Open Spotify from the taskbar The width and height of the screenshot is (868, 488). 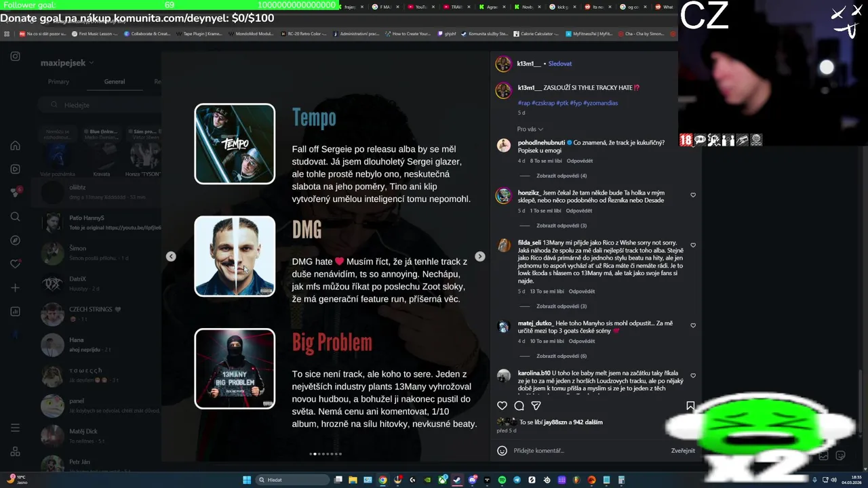pyautogui.click(x=502, y=480)
